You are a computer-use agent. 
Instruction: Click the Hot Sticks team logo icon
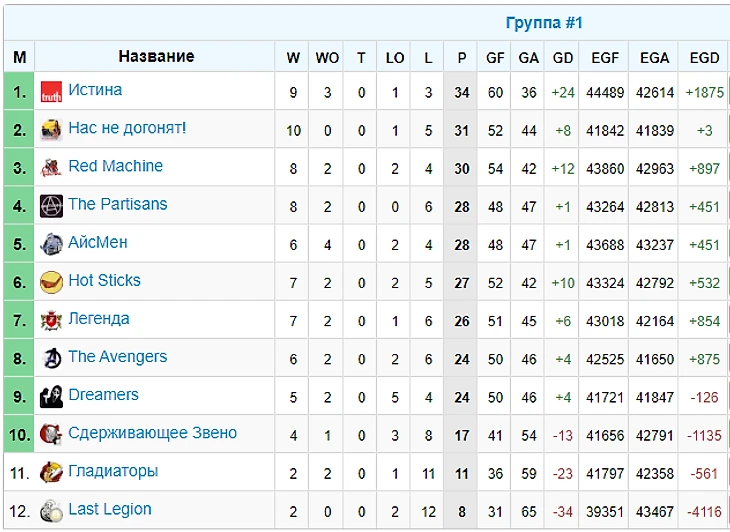coord(51,282)
